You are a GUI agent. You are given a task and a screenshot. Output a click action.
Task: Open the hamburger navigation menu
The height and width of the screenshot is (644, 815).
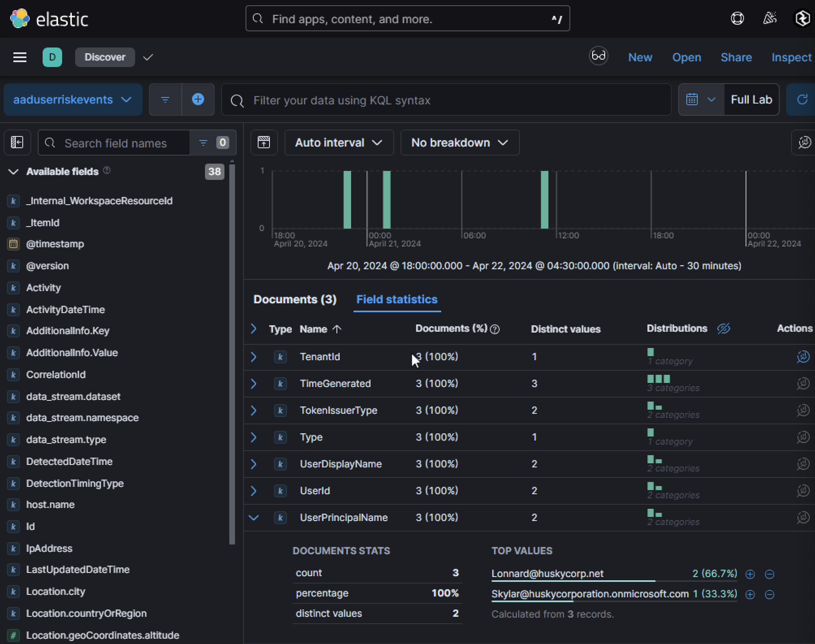point(19,57)
